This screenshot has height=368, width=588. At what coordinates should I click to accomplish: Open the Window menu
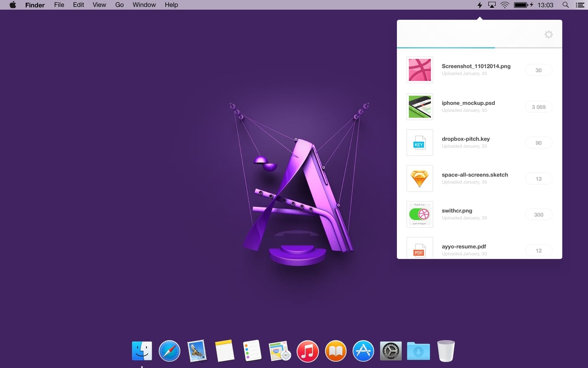tap(144, 5)
